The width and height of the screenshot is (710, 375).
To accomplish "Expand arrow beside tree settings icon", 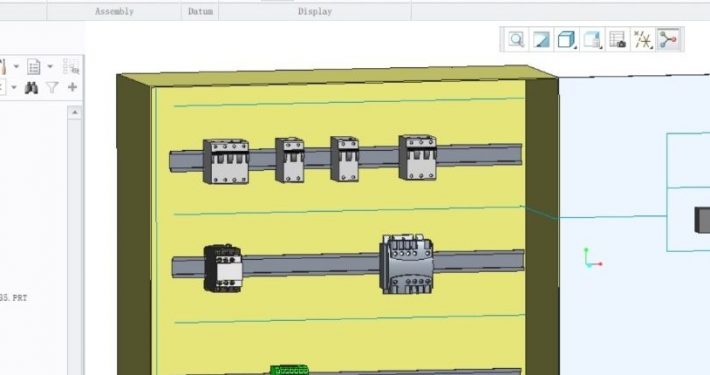I will pyautogui.click(x=50, y=67).
